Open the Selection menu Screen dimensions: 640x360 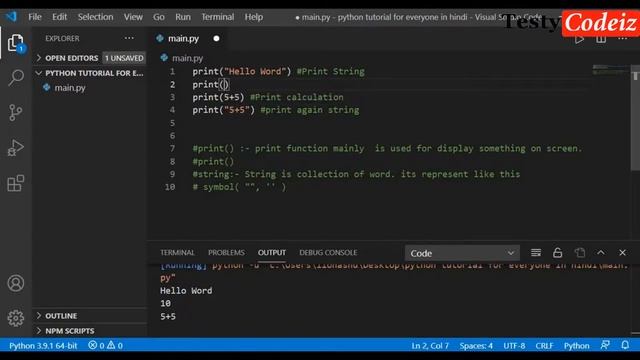tap(96, 17)
